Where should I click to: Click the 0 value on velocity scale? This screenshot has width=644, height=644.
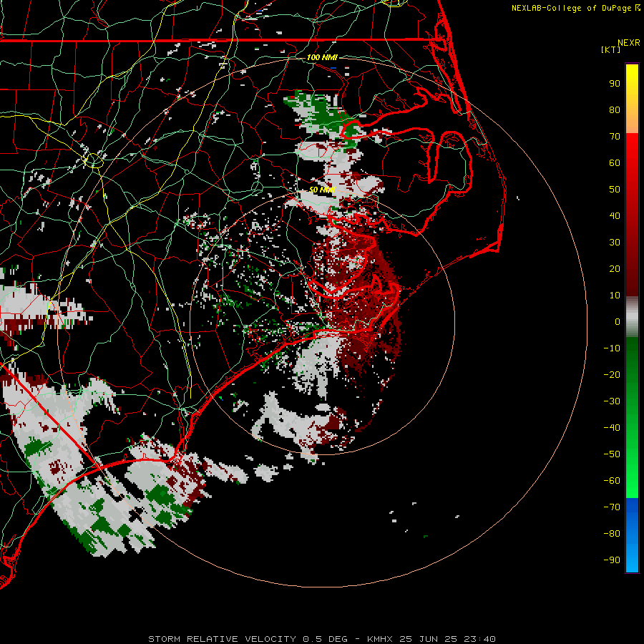(x=618, y=321)
